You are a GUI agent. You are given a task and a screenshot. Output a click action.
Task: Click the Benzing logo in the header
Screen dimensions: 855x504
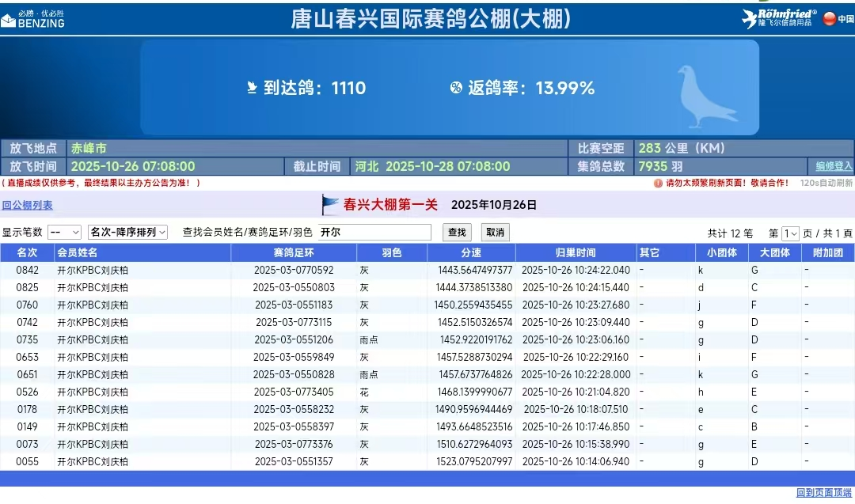click(32, 19)
